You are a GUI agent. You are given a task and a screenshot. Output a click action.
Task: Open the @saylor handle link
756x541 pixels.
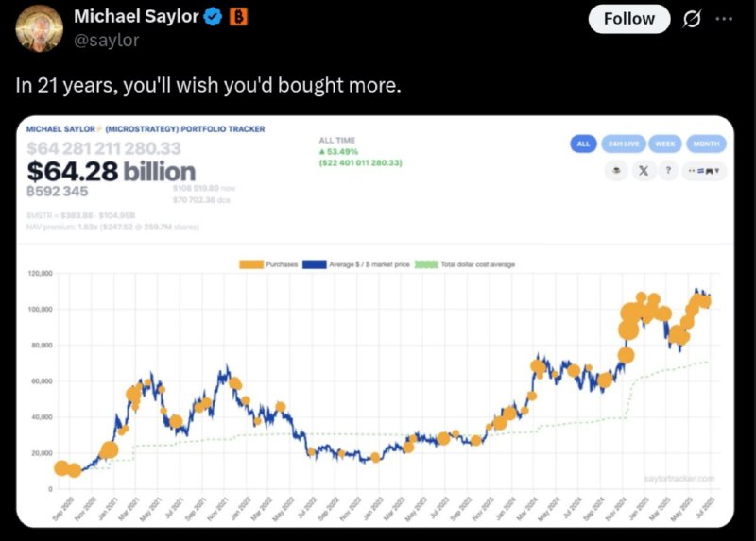107,40
